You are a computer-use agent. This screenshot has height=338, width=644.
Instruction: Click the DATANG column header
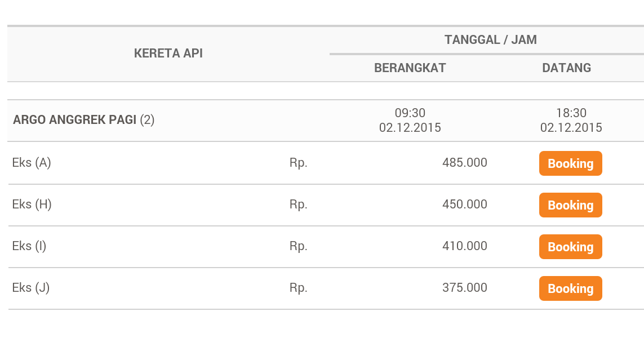tap(566, 68)
